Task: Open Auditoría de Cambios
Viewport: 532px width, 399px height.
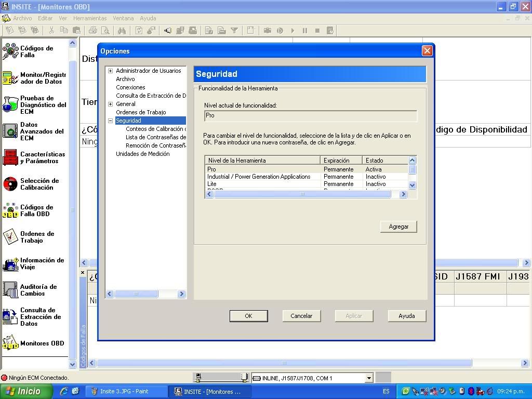Action: (x=30, y=290)
